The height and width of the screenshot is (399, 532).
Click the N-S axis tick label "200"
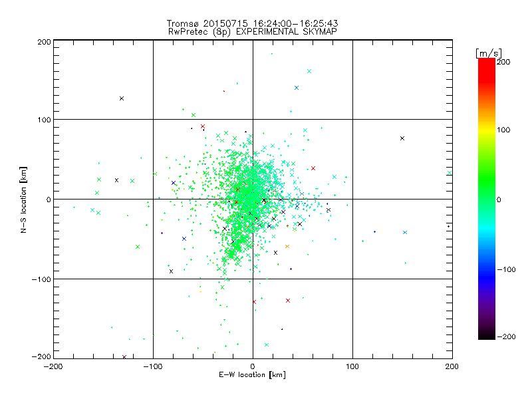coord(44,42)
